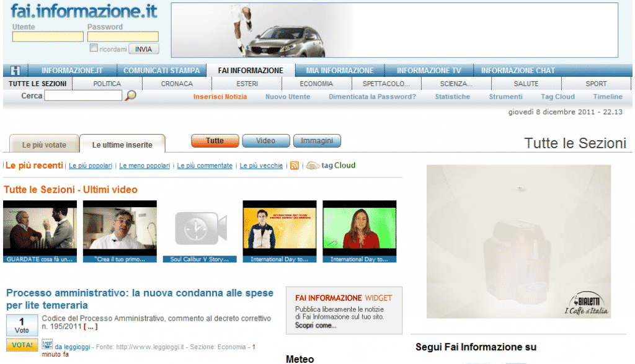635x364 pixels.
Task: Click the car banner advertisement at top
Action: click(394, 30)
